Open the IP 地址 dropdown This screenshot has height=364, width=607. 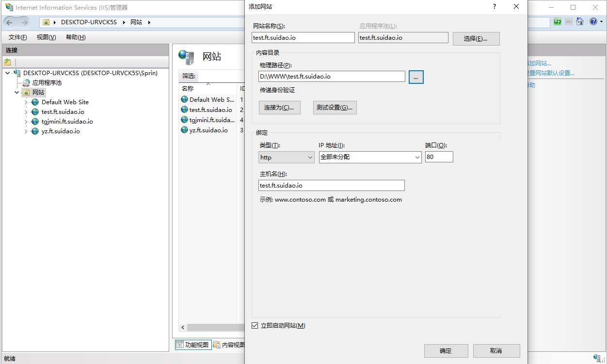pyautogui.click(x=370, y=157)
